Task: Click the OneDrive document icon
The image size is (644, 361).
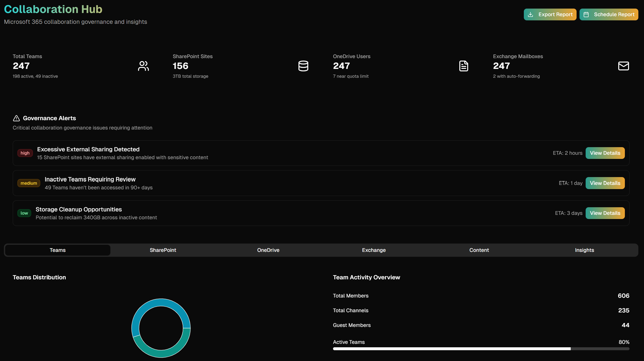Action: coord(464,66)
